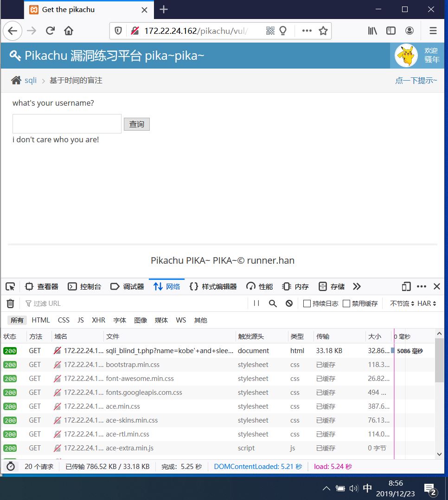The image size is (448, 500).
Task: Filter requests by 媒体 media
Action: [x=161, y=320]
